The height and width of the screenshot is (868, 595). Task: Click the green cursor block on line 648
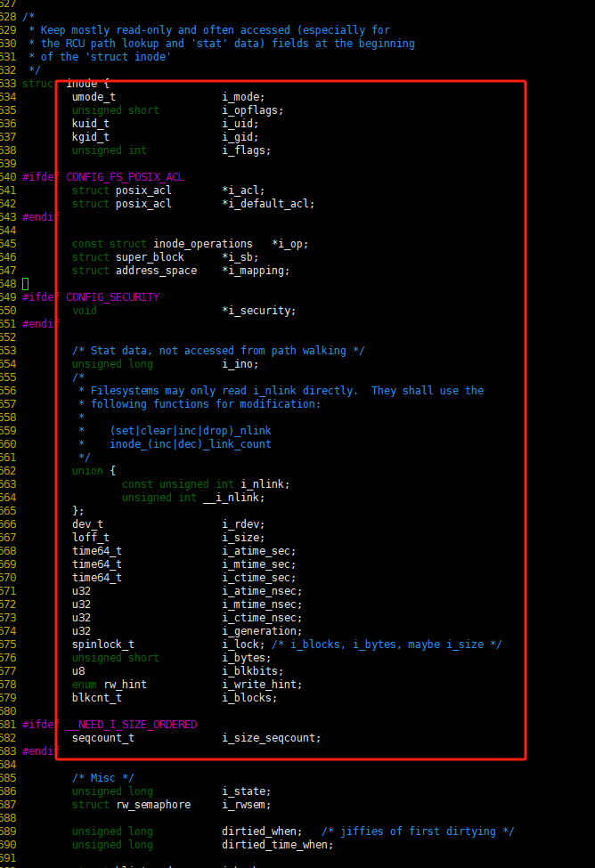[26, 284]
